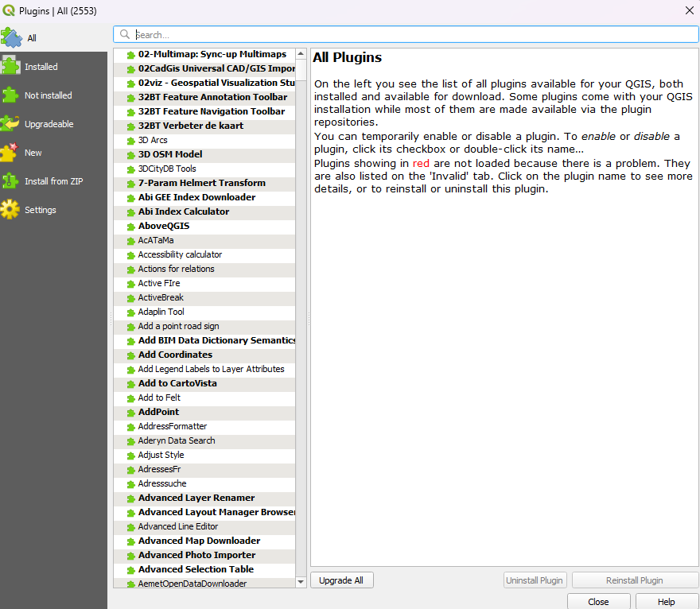Click the Reinstall Plugin button
The height and width of the screenshot is (609, 700).
pos(635,580)
